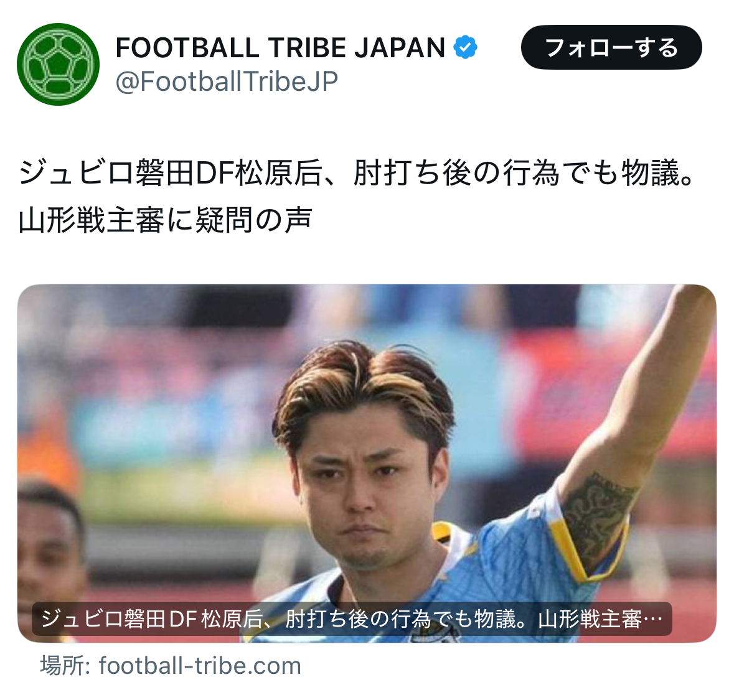The width and height of the screenshot is (734, 700).
Task: Click the FOOTBALL TRIBE JAPAN display name
Action: click(280, 47)
